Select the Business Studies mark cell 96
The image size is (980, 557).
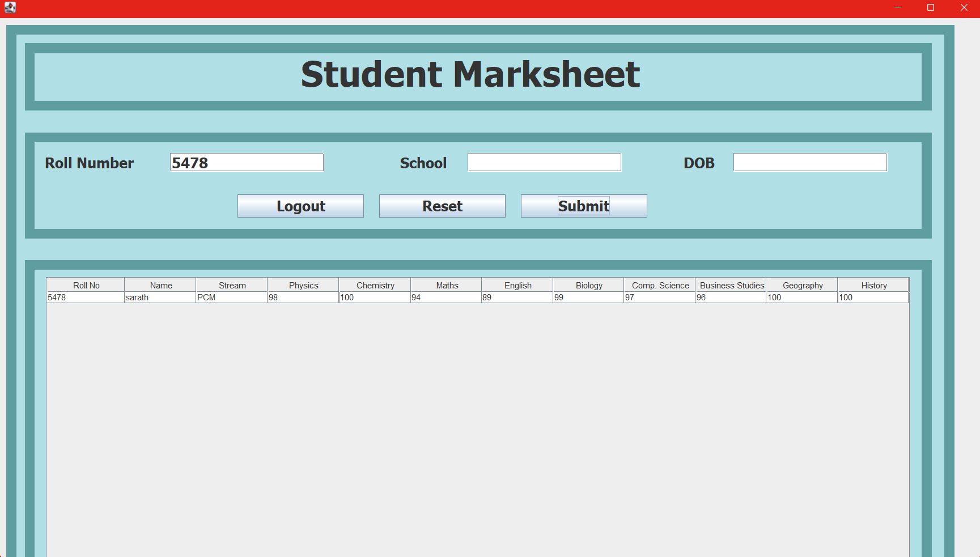731,297
